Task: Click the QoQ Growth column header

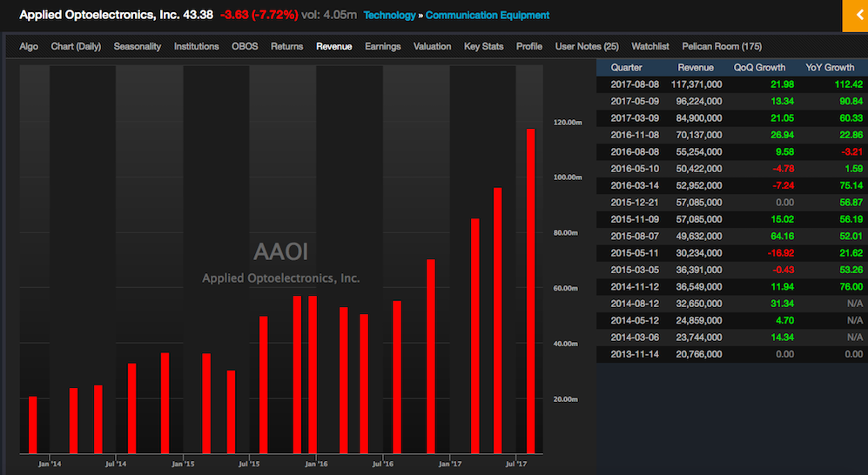Action: 759,68
